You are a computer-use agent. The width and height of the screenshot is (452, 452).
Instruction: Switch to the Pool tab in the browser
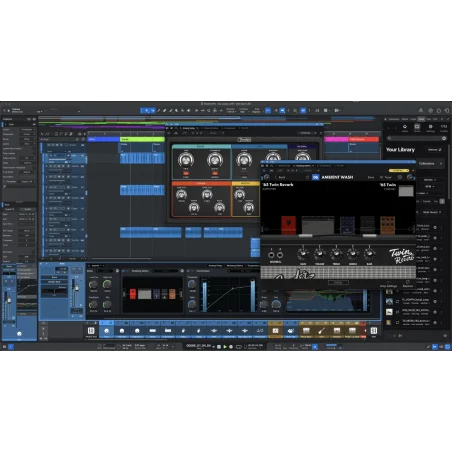click(x=435, y=119)
